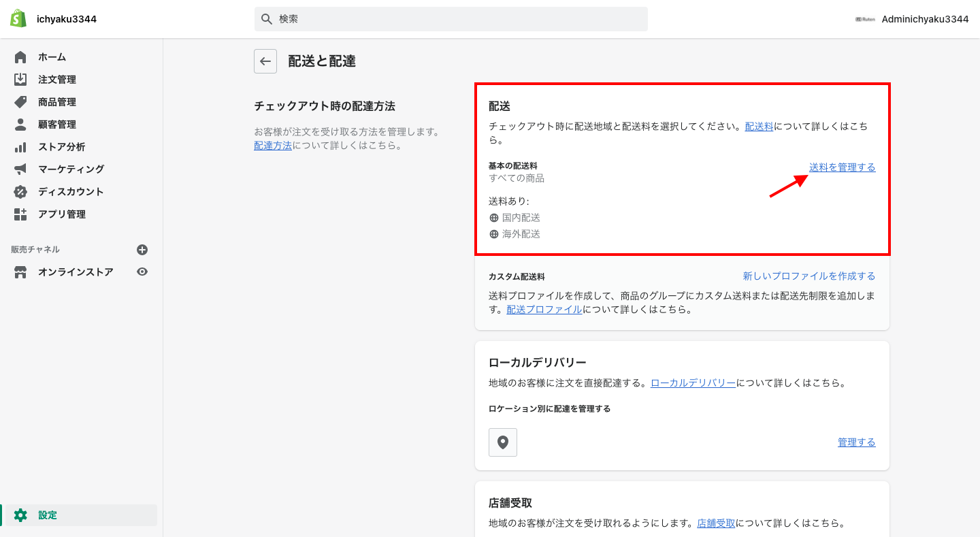This screenshot has width=980, height=537.
Task: Click the 海外配送 zone text
Action: [x=521, y=234]
